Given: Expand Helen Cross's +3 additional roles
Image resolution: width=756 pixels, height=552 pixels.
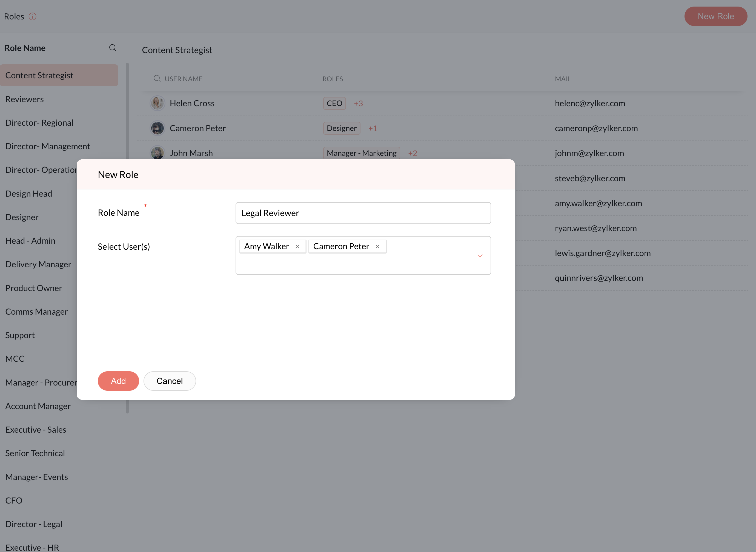Looking at the screenshot, I should click(358, 104).
